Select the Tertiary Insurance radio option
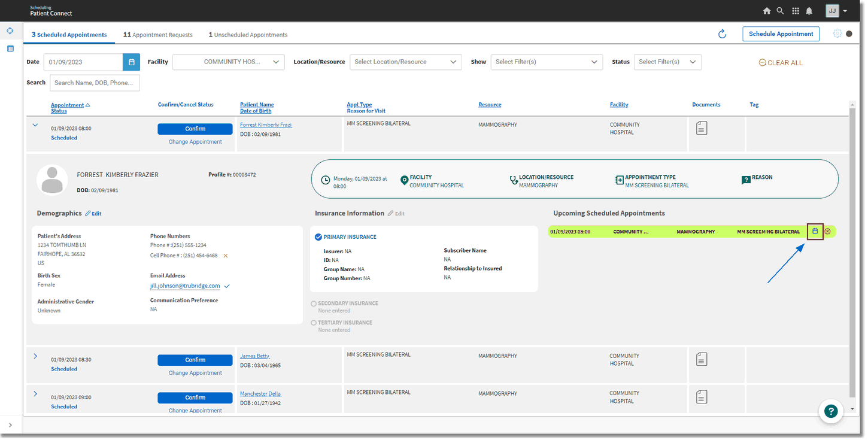Screen dimensions: 868x440 314,323
